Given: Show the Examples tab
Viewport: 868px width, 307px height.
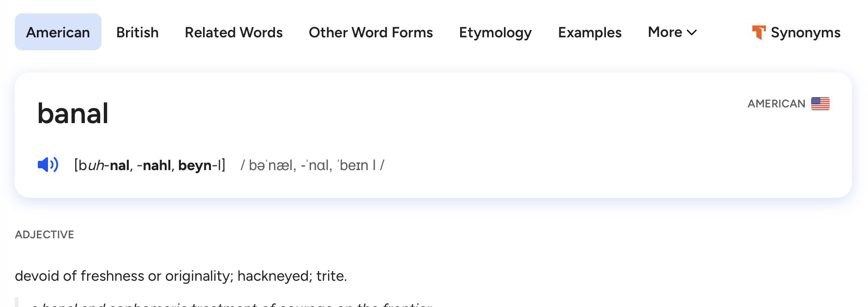Looking at the screenshot, I should tap(589, 32).
